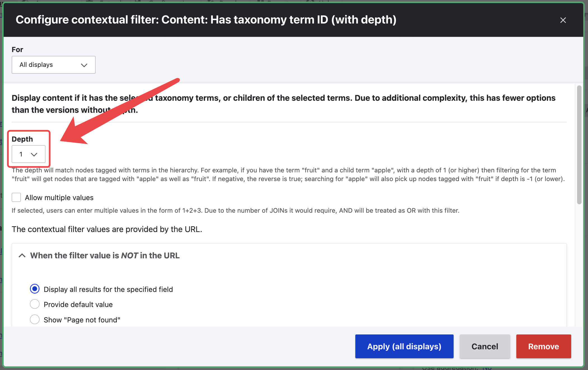Image resolution: width=588 pixels, height=370 pixels.
Task: Enable the Allow multiple values checkbox
Action: pyautogui.click(x=16, y=197)
